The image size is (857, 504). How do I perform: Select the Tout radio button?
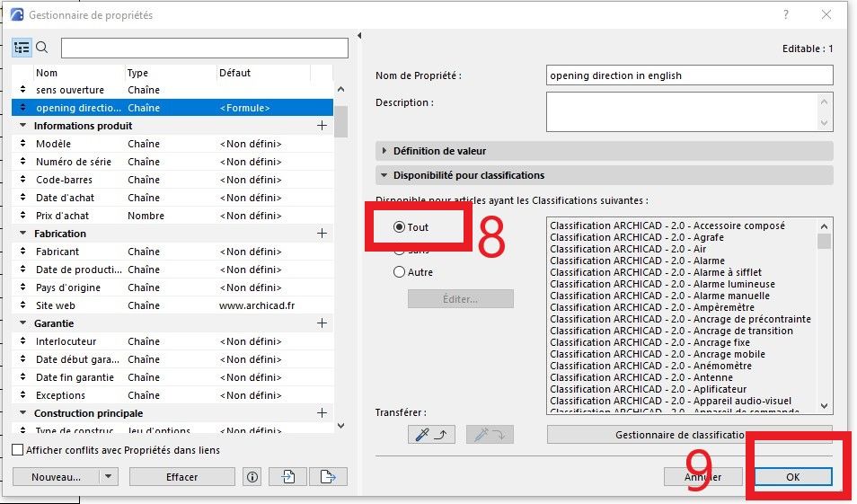(x=399, y=227)
